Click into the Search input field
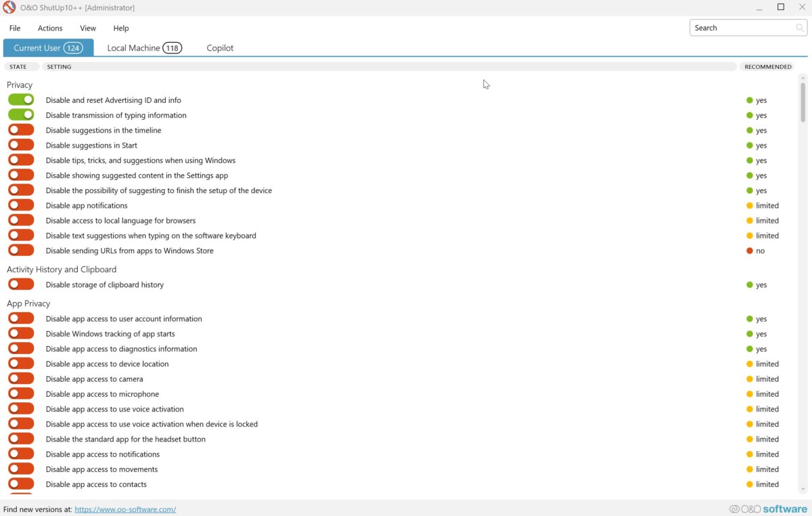Image resolution: width=812 pixels, height=516 pixels. point(741,28)
